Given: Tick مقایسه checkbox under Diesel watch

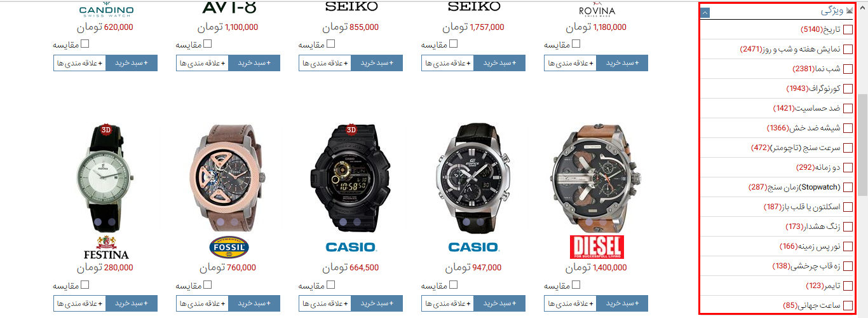Looking at the screenshot, I should coord(576,285).
